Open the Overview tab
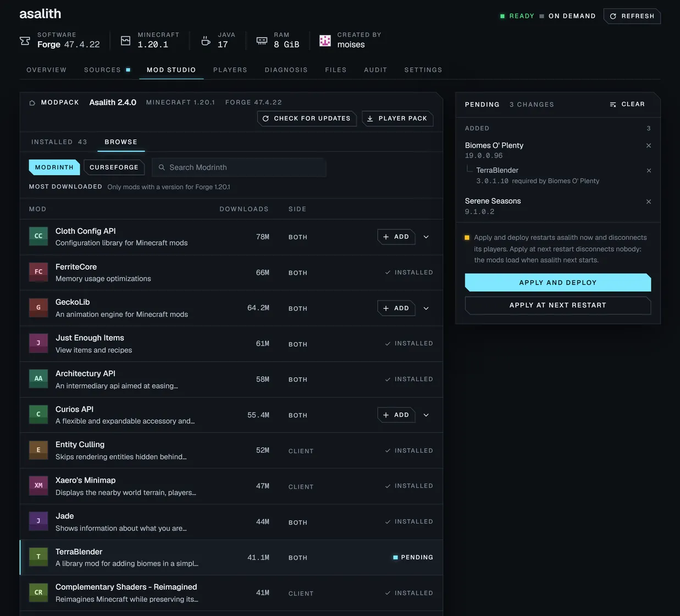680x616 pixels. (46, 70)
